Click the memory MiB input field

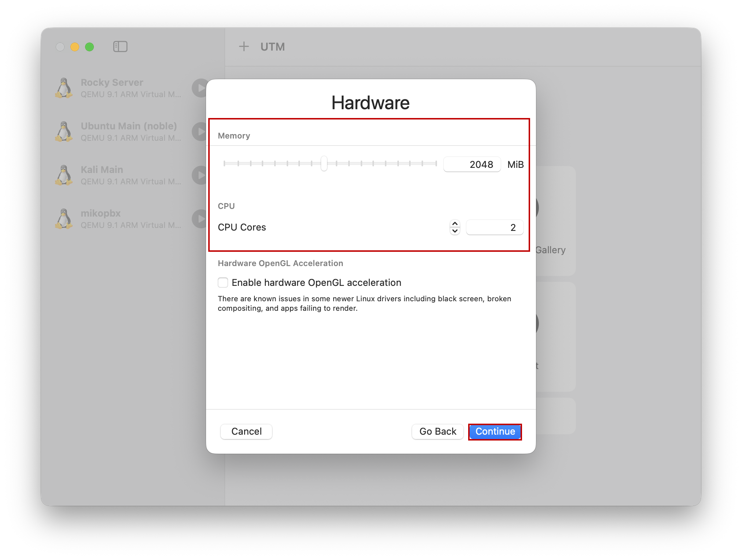pyautogui.click(x=472, y=164)
